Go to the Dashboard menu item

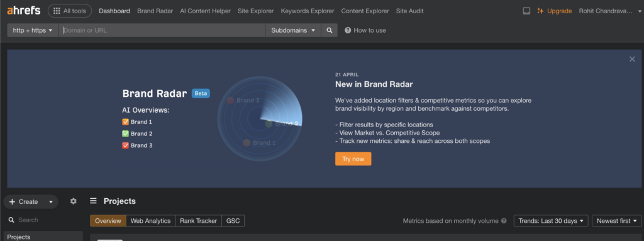(114, 11)
